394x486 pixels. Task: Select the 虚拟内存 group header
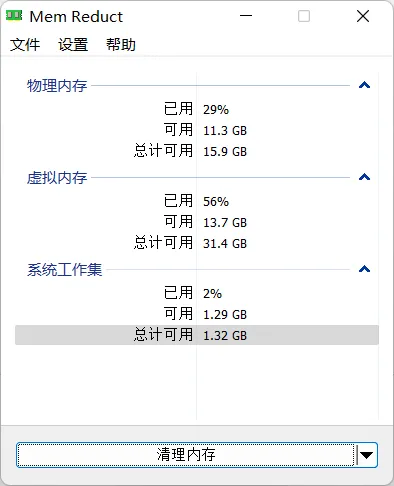click(x=57, y=178)
